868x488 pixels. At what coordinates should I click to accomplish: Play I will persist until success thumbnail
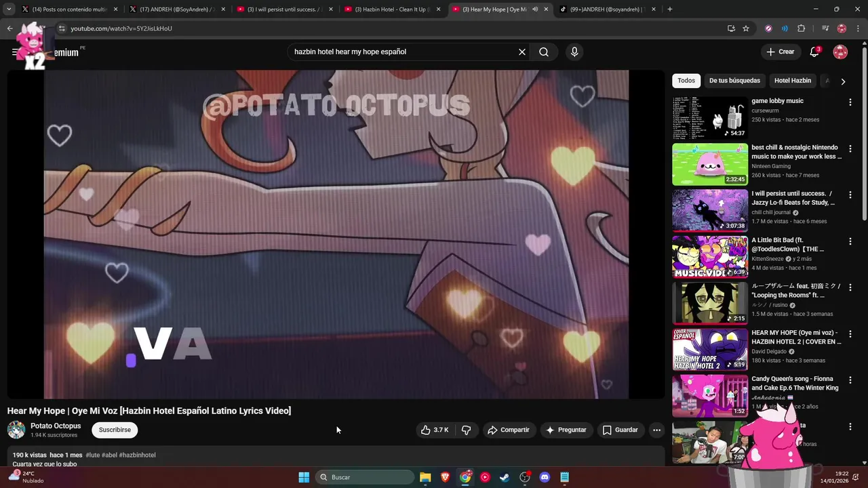tap(710, 210)
